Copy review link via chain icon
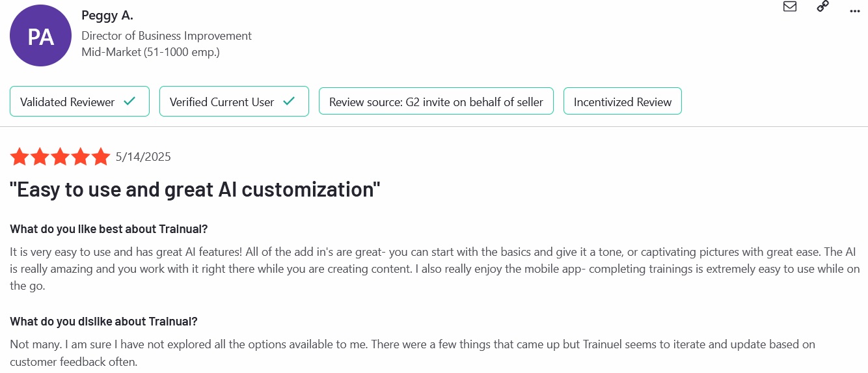This screenshot has width=868, height=373. [x=823, y=7]
